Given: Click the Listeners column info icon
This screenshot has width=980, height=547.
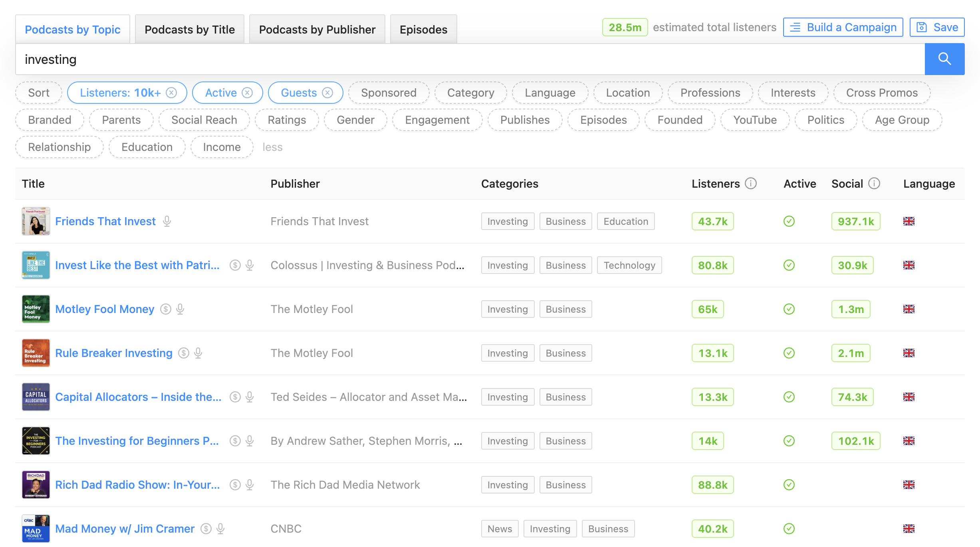Looking at the screenshot, I should point(751,184).
